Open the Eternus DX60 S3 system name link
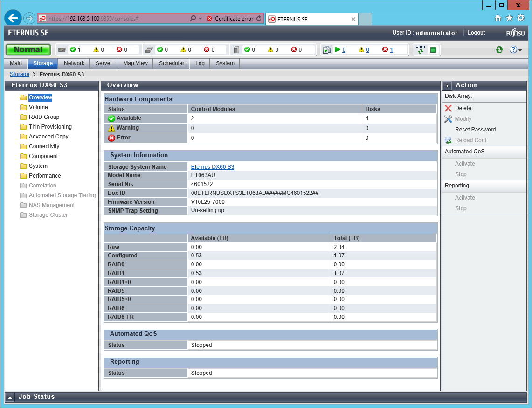Screen dimensions: 532x408 pyautogui.click(x=212, y=167)
